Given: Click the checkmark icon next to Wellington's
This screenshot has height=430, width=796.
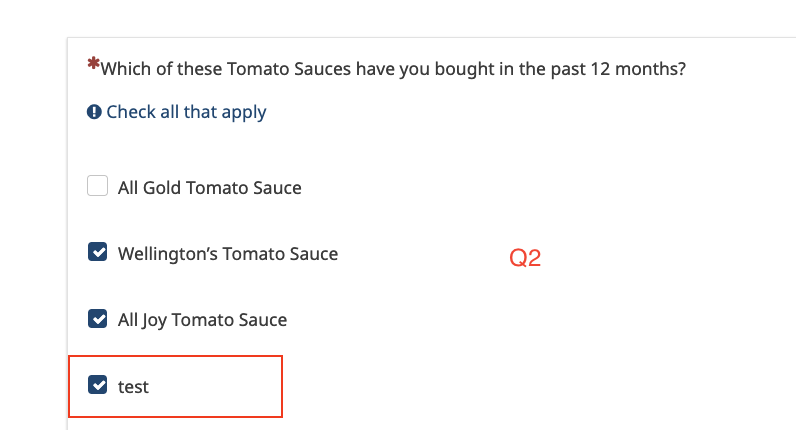Looking at the screenshot, I should pyautogui.click(x=97, y=253).
